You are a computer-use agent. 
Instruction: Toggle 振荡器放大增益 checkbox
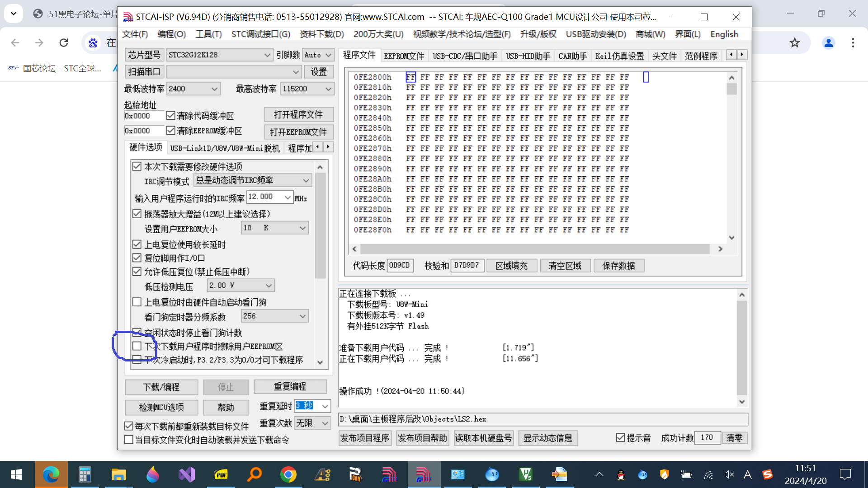click(x=137, y=214)
